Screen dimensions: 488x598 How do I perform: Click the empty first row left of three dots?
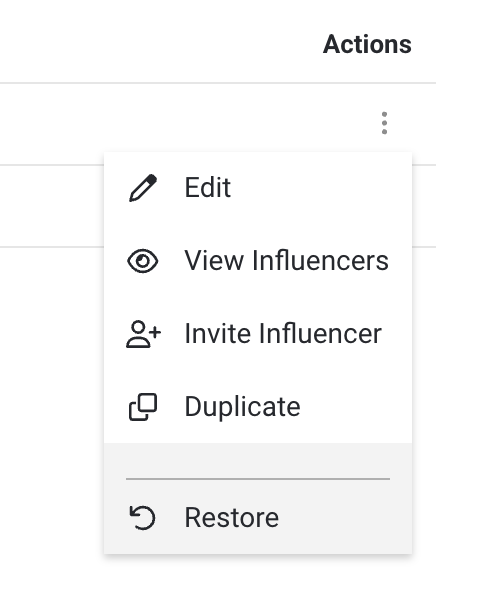183,123
